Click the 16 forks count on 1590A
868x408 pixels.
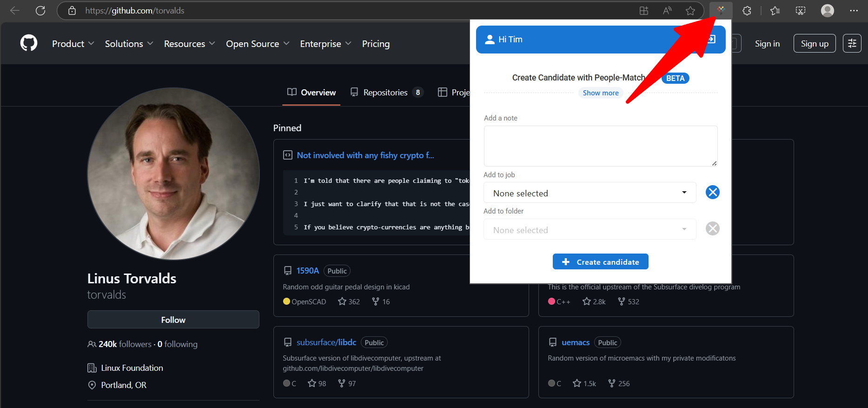coord(381,301)
